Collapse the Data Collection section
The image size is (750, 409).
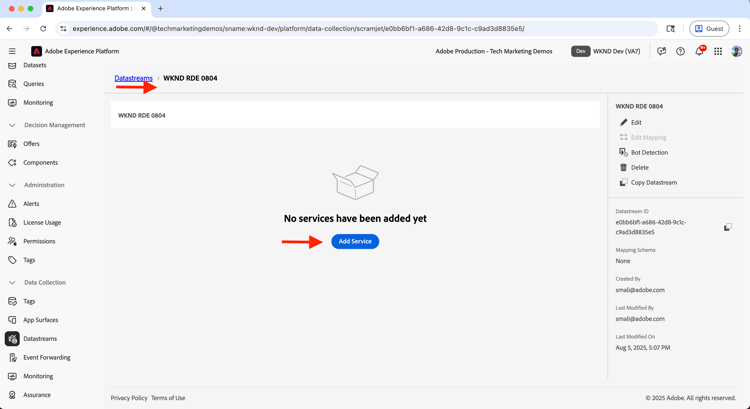[x=12, y=283]
